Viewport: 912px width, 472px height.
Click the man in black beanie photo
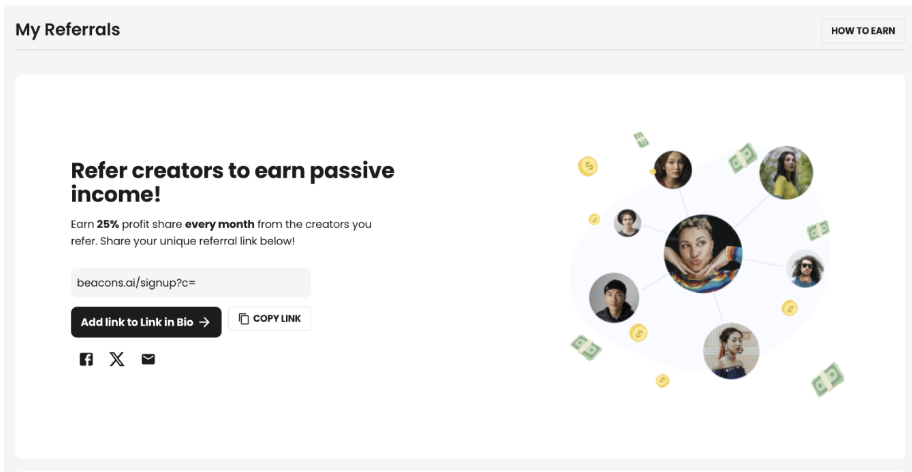[614, 298]
